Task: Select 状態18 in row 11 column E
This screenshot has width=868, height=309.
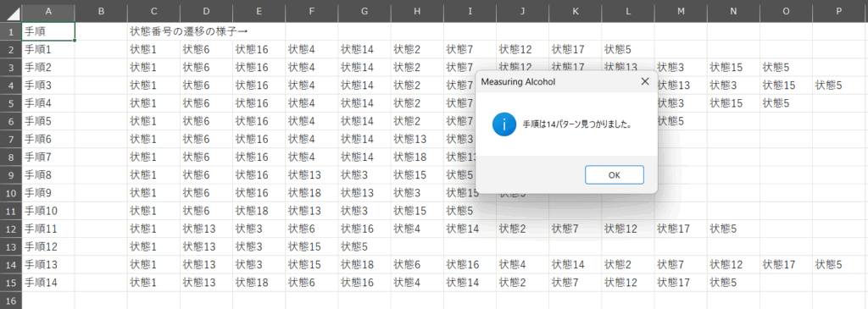Action: pyautogui.click(x=259, y=211)
